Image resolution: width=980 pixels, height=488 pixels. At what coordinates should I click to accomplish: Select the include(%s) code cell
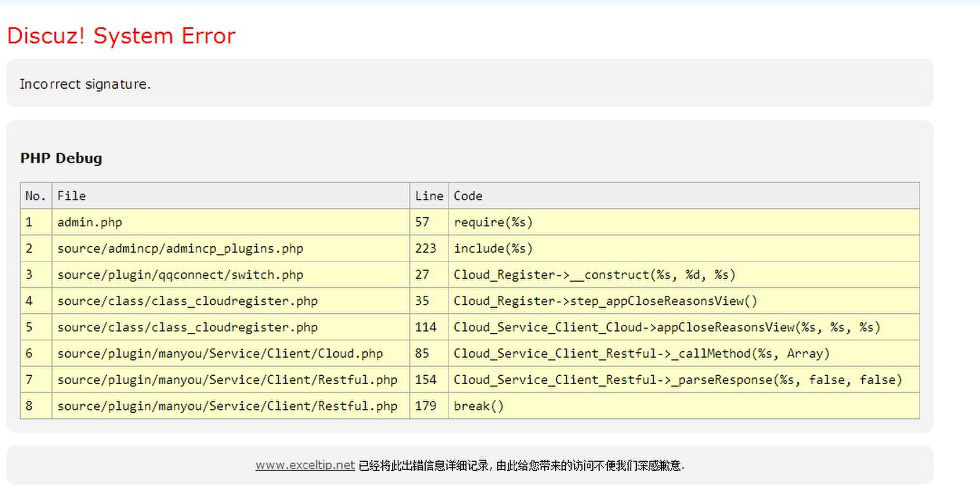[684, 248]
